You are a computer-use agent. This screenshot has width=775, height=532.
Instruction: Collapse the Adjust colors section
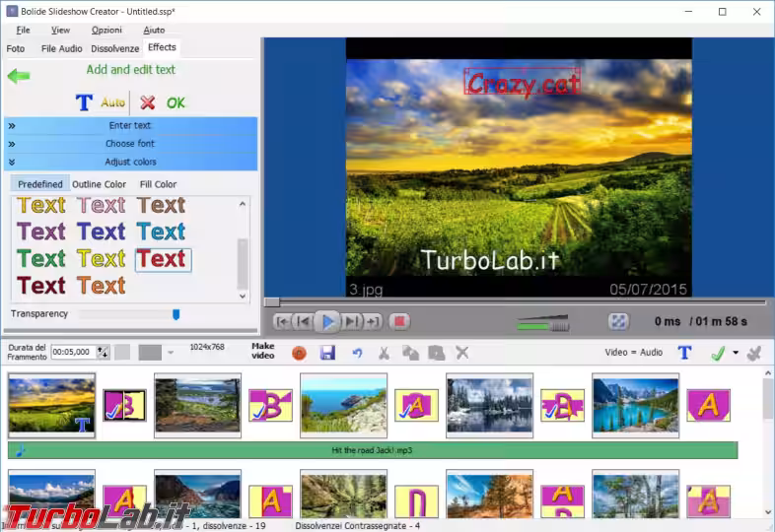coord(130,162)
